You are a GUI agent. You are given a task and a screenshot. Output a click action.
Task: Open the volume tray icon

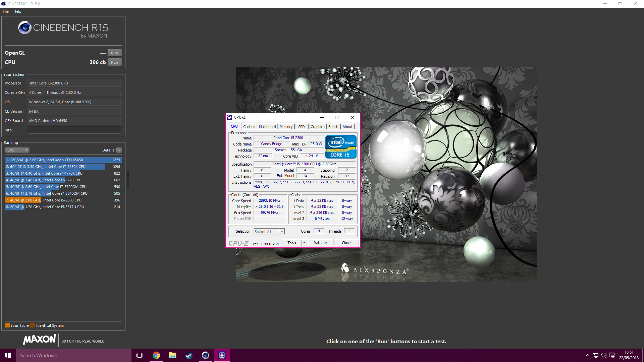tap(604, 355)
